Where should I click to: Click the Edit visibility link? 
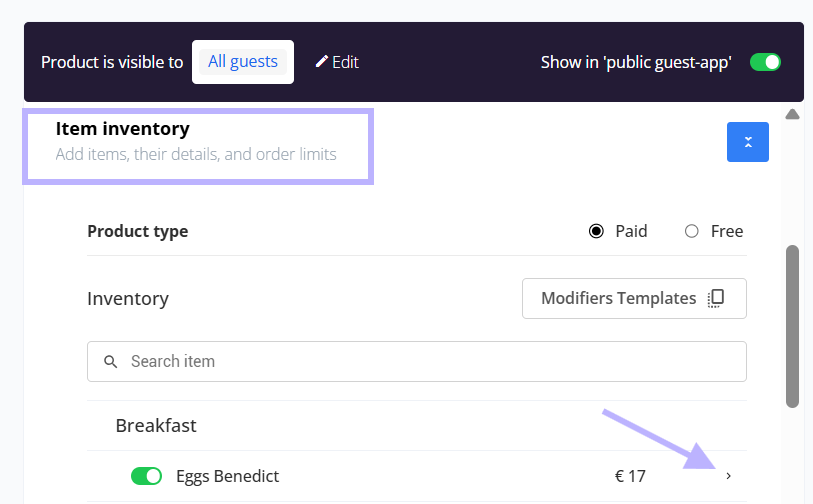tap(337, 62)
